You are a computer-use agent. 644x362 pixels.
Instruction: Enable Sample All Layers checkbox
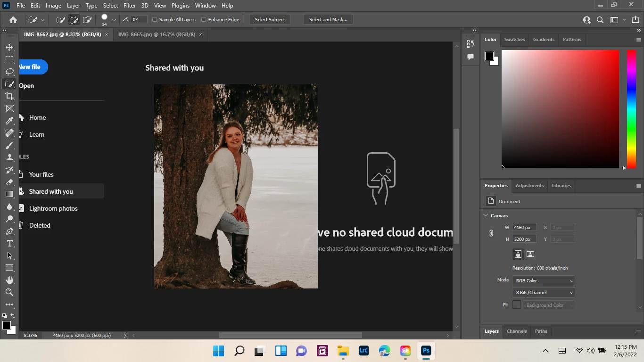coord(155,20)
